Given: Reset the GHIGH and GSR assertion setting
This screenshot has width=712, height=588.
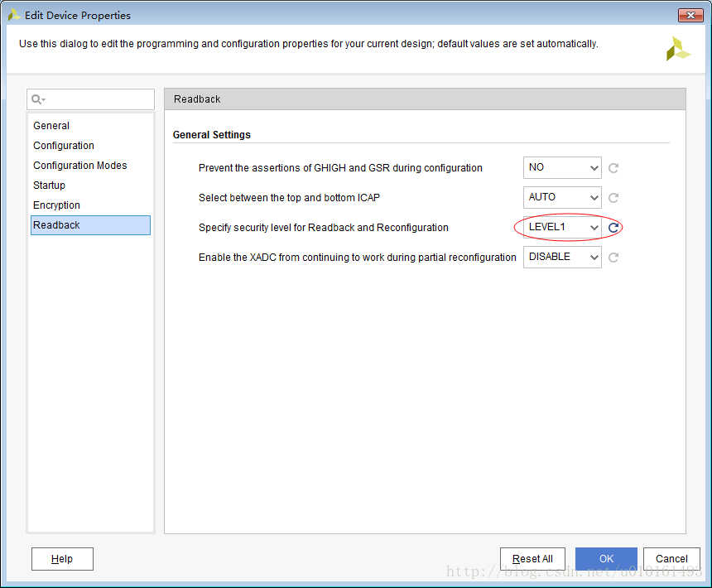Looking at the screenshot, I should [x=613, y=168].
